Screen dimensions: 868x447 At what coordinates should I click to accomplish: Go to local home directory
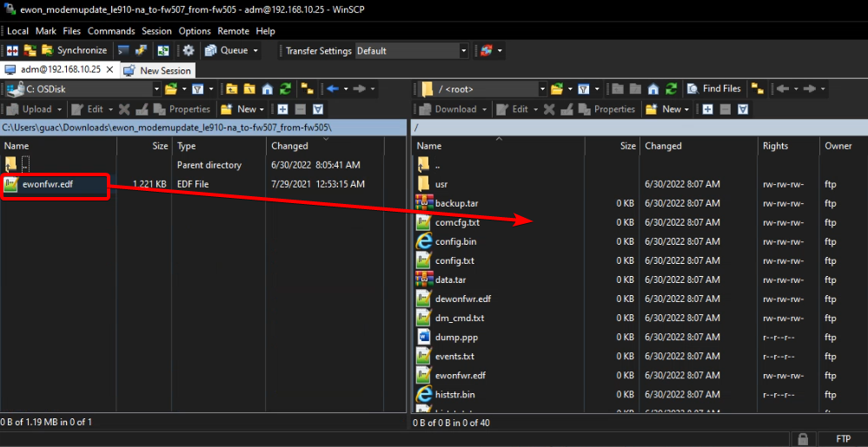pyautogui.click(x=268, y=89)
